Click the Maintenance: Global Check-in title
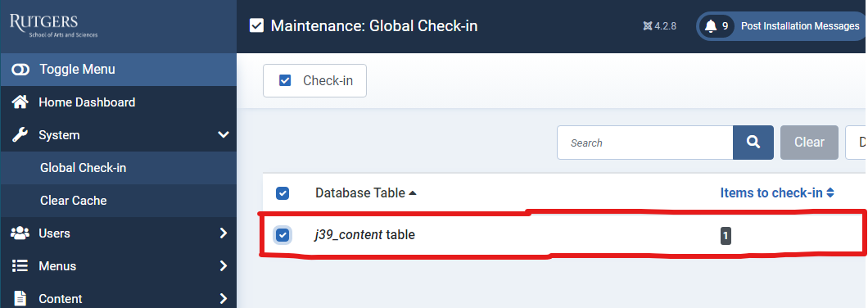This screenshot has height=308, width=868. (373, 25)
